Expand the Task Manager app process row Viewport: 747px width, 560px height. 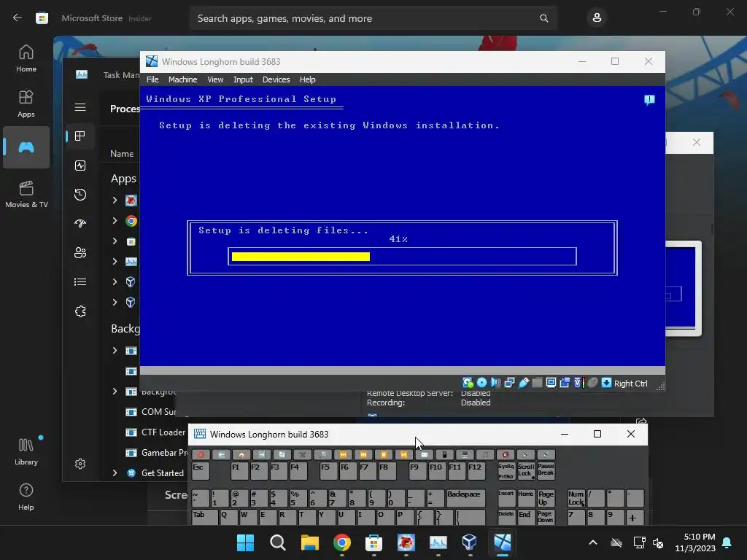[115, 262]
